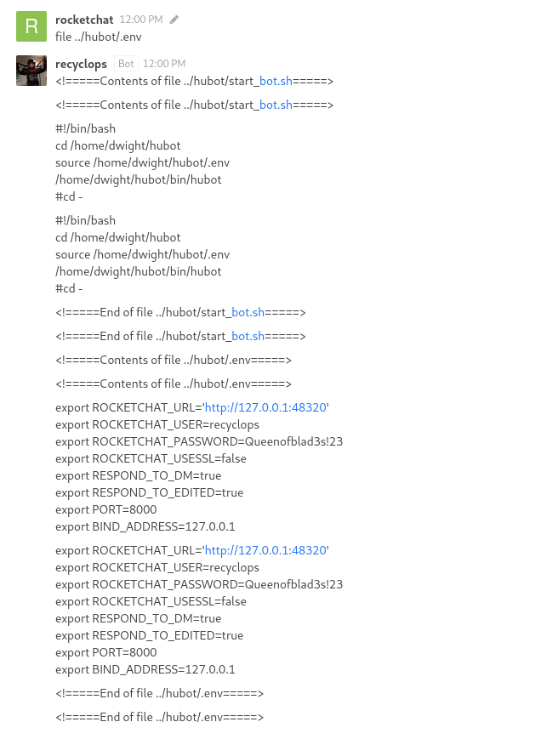Screen dimensions: 541x756
Task: Open bot.sh link in first 'Contents of file' line
Action: tap(276, 81)
